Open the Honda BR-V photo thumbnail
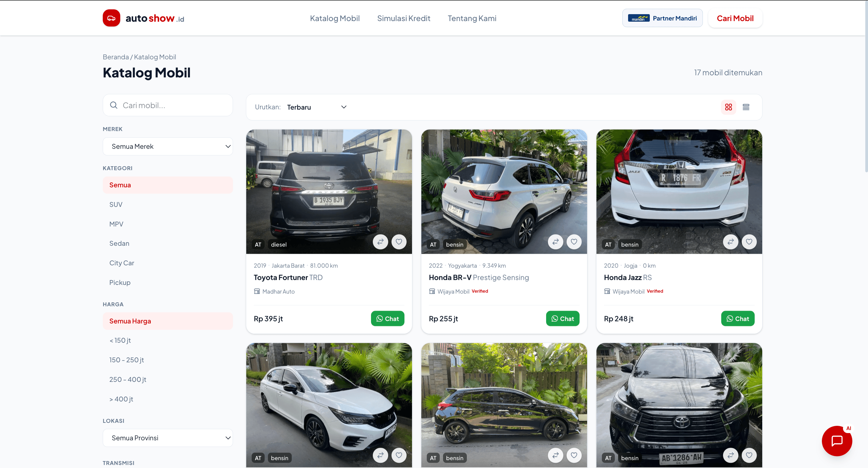The width and height of the screenshot is (868, 468). click(x=504, y=192)
